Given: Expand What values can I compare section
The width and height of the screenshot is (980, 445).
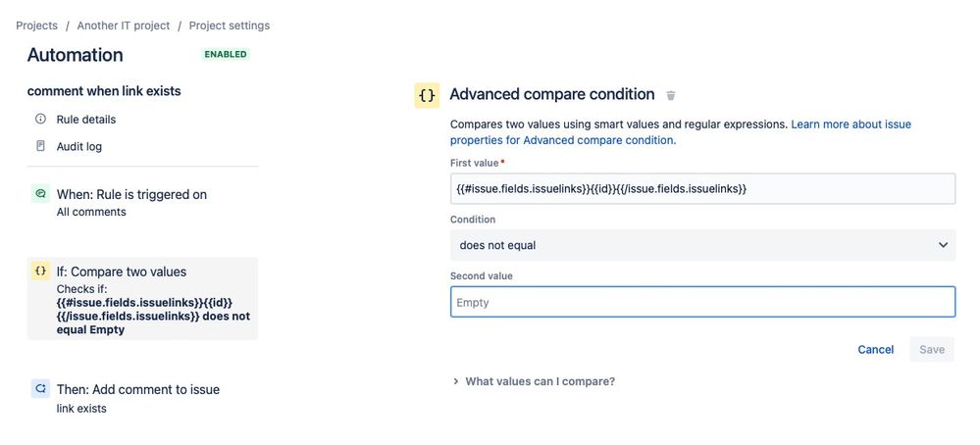Looking at the screenshot, I should point(540,381).
